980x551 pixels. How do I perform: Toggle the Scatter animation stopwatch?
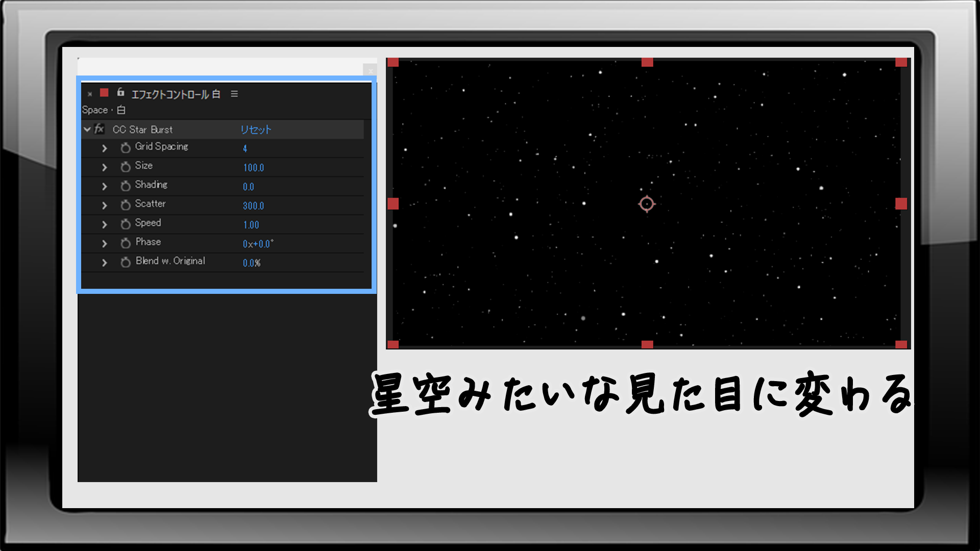point(126,205)
